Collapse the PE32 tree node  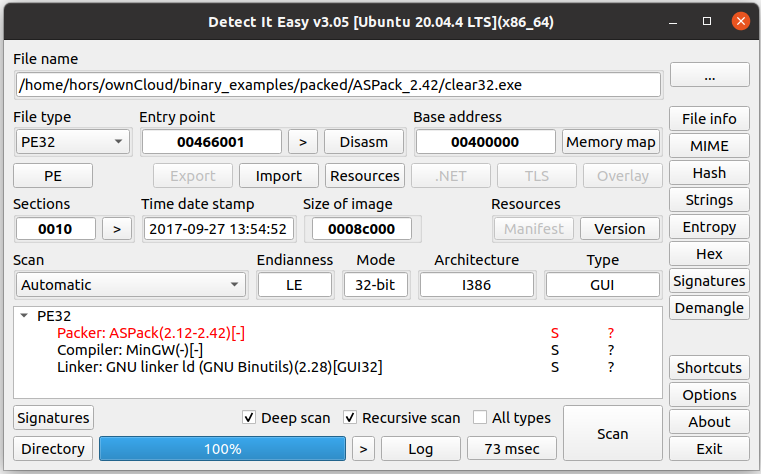25,316
